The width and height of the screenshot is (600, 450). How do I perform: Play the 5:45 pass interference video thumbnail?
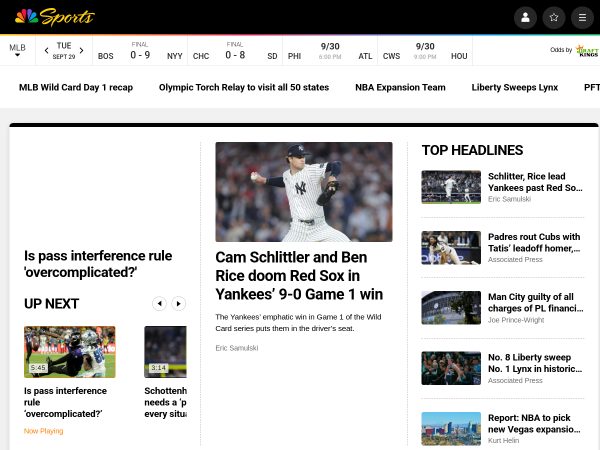click(x=70, y=352)
